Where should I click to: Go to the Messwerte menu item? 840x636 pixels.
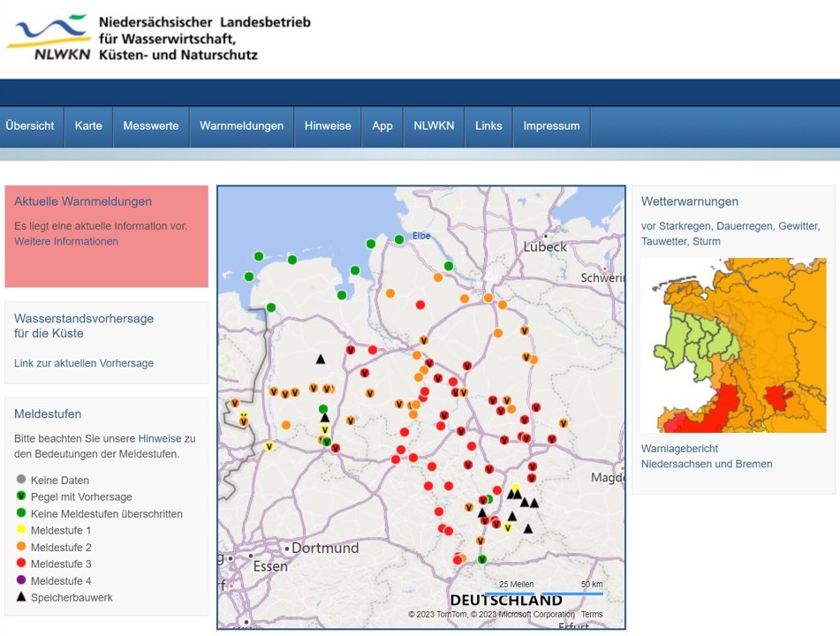tap(151, 126)
